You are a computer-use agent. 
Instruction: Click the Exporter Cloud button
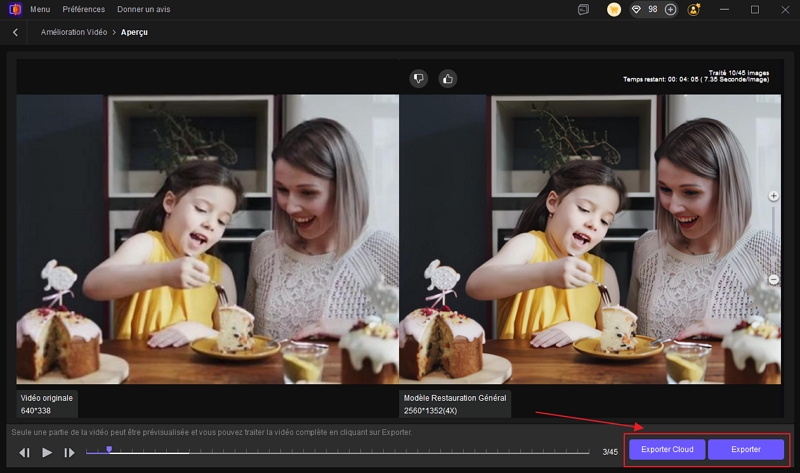[x=666, y=450]
